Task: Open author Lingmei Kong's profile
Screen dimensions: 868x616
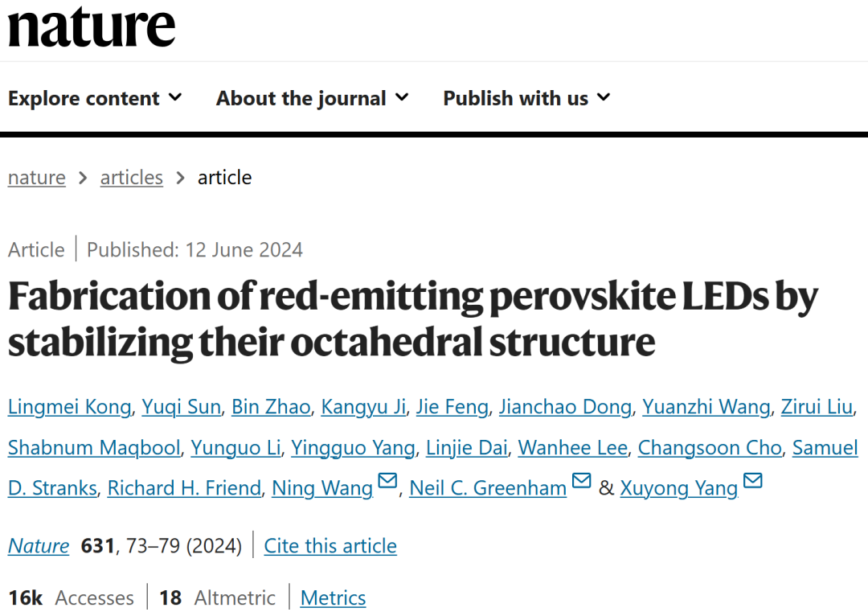Action: tap(70, 407)
